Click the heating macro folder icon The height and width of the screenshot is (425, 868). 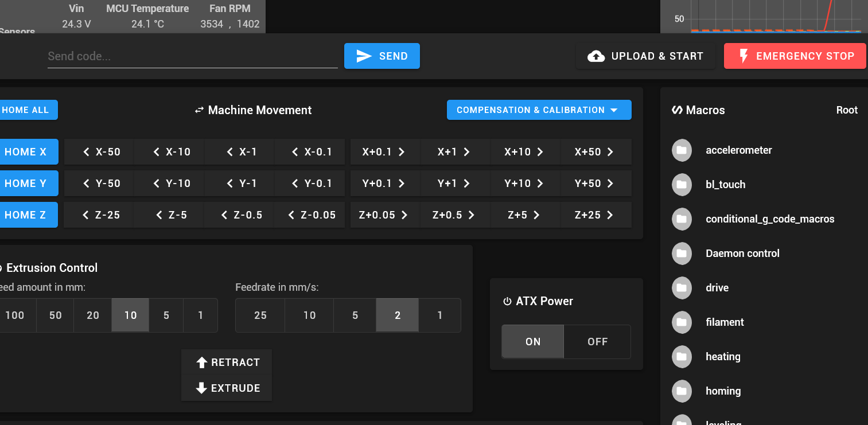coord(682,357)
